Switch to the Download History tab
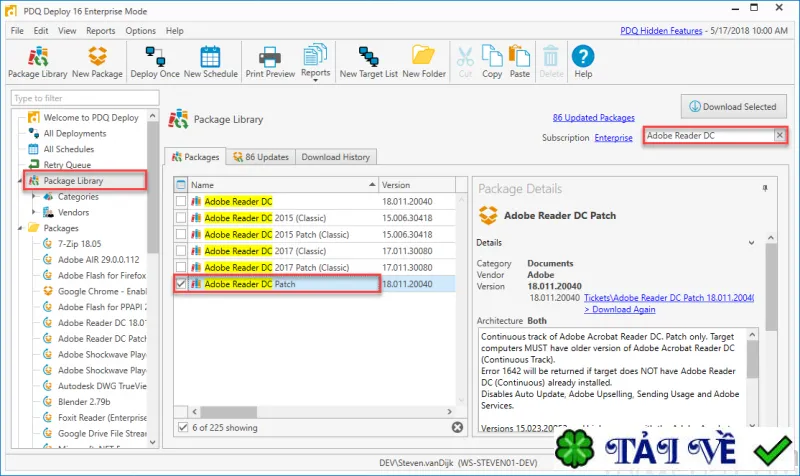800x476 pixels. tap(335, 157)
